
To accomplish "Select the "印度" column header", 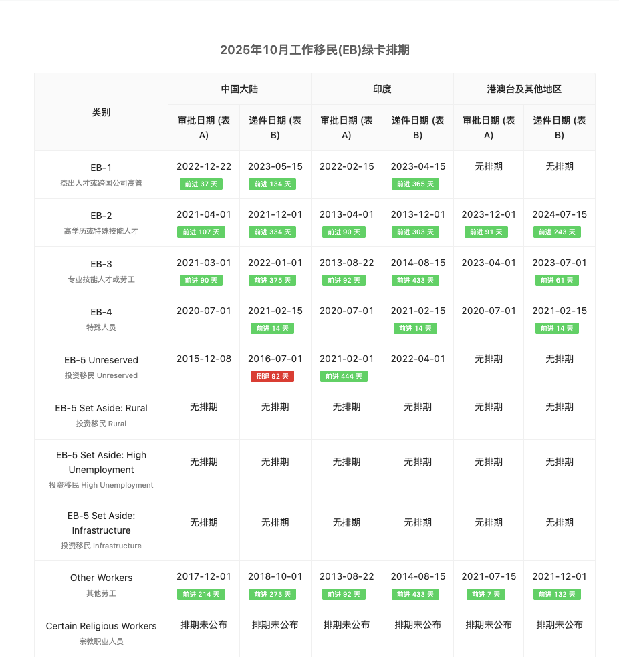I will 382,89.
